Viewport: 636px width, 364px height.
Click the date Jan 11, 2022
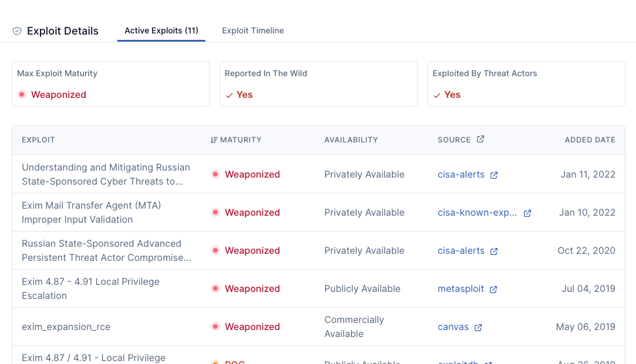pyautogui.click(x=588, y=174)
